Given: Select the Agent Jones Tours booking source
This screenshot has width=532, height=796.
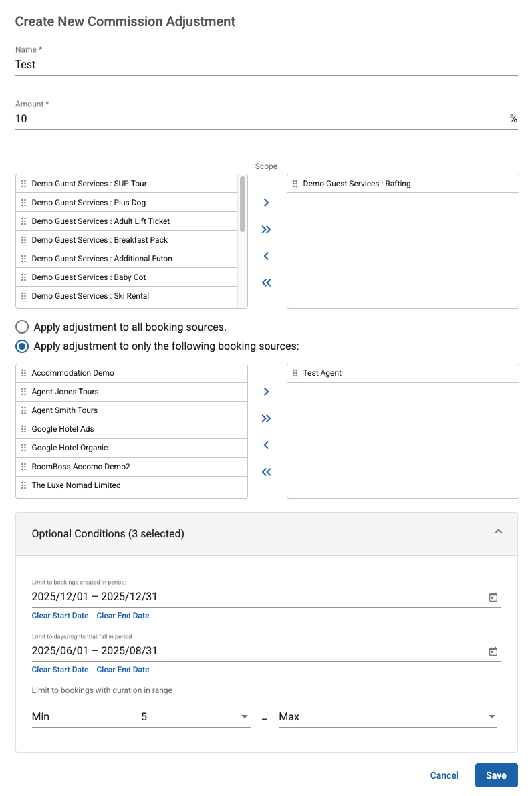Looking at the screenshot, I should [65, 392].
